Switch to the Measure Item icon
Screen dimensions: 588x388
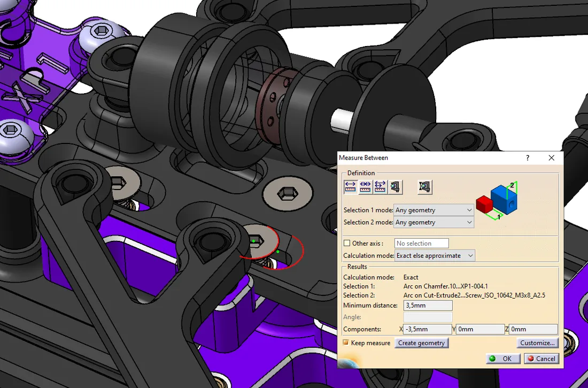(395, 187)
